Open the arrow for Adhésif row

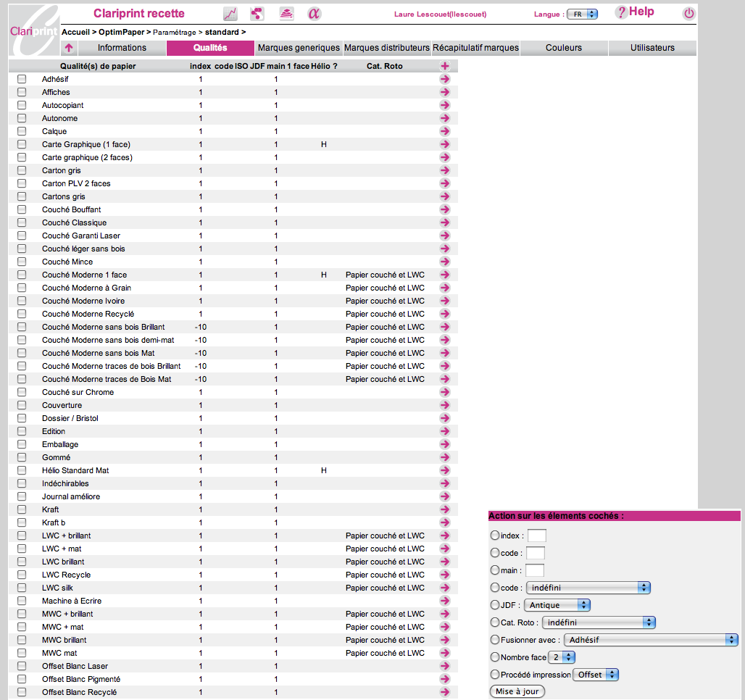(x=445, y=79)
